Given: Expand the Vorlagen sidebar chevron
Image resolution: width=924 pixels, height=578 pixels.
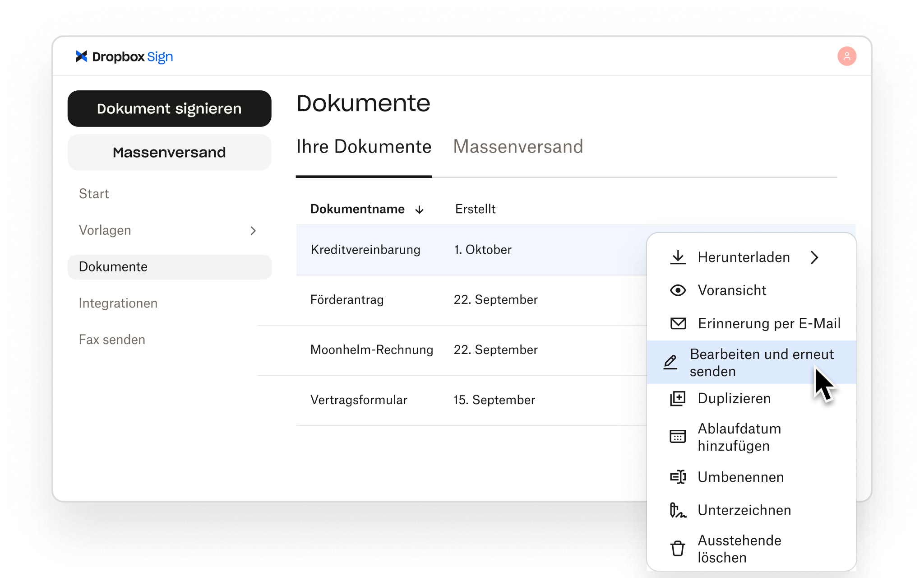Looking at the screenshot, I should tap(253, 231).
